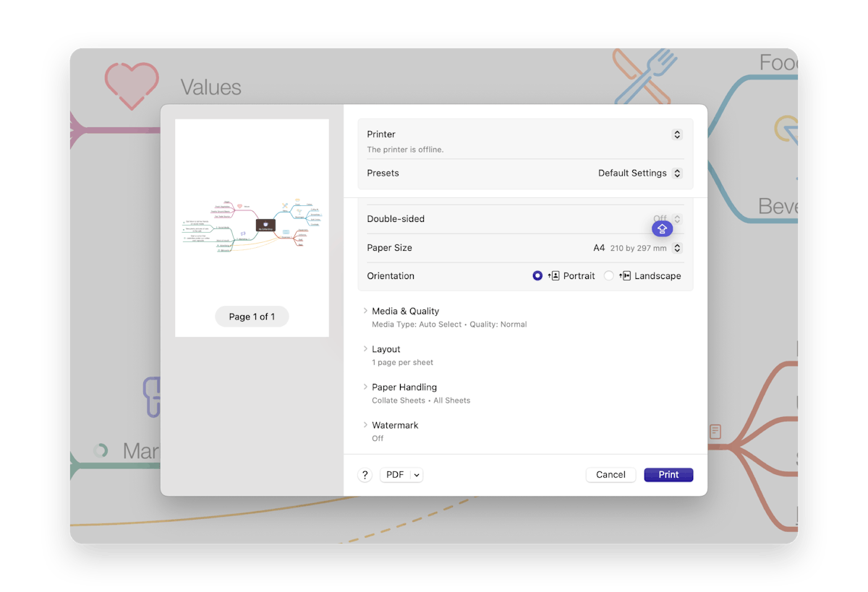Click the Landscape page icon
The image size is (868, 592).
[x=626, y=276]
